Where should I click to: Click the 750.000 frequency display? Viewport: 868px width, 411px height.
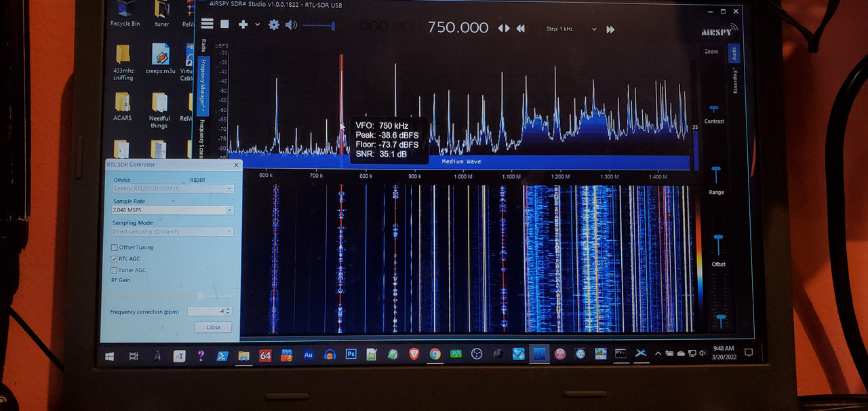458,28
